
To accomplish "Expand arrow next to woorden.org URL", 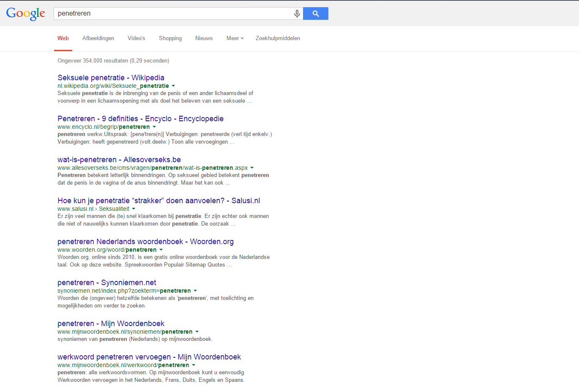I will click(161, 250).
